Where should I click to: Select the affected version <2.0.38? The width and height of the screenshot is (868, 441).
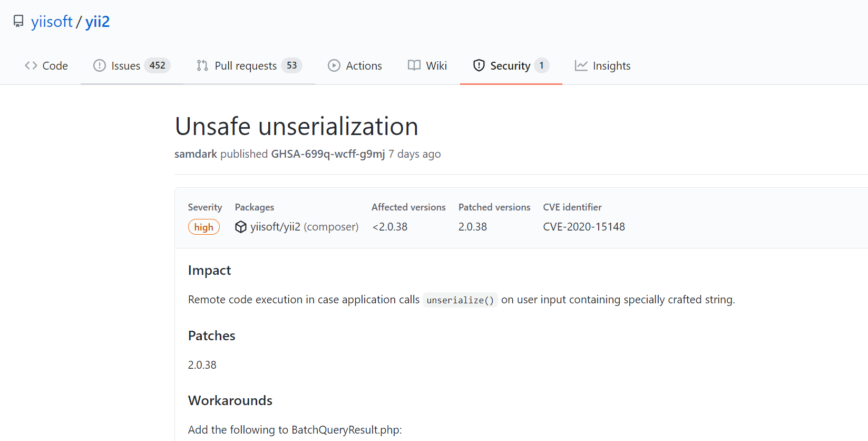pos(390,227)
